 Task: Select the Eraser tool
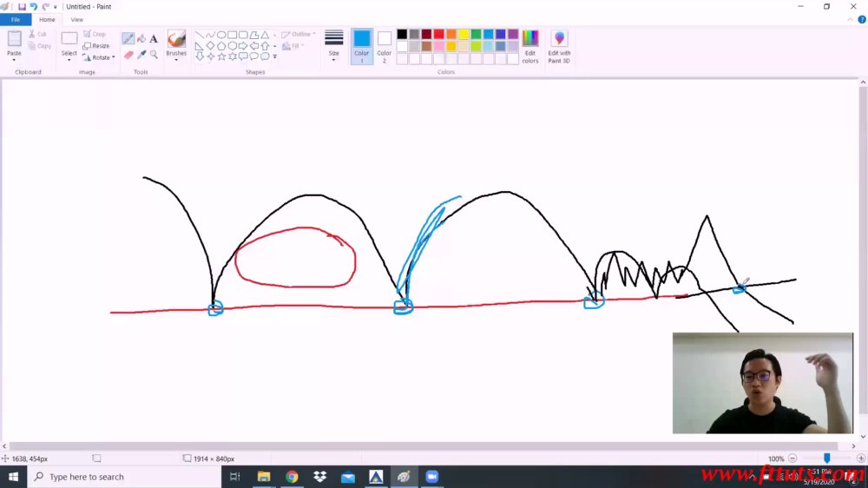pos(128,55)
